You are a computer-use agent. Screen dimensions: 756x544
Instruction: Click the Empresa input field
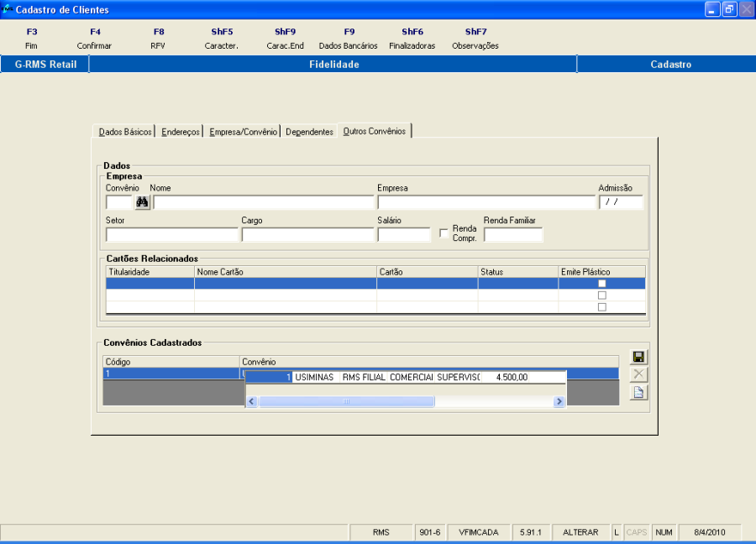(x=486, y=202)
